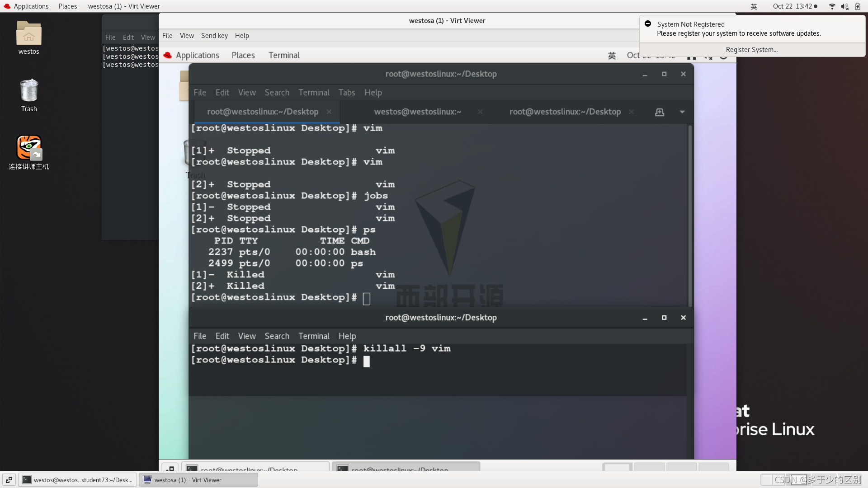Image resolution: width=868 pixels, height=488 pixels.
Task: Open View menu in the upper terminal
Action: pyautogui.click(x=247, y=93)
